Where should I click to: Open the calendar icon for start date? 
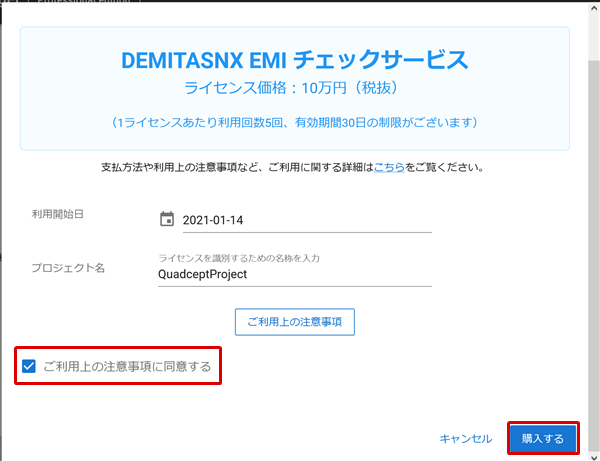point(167,219)
